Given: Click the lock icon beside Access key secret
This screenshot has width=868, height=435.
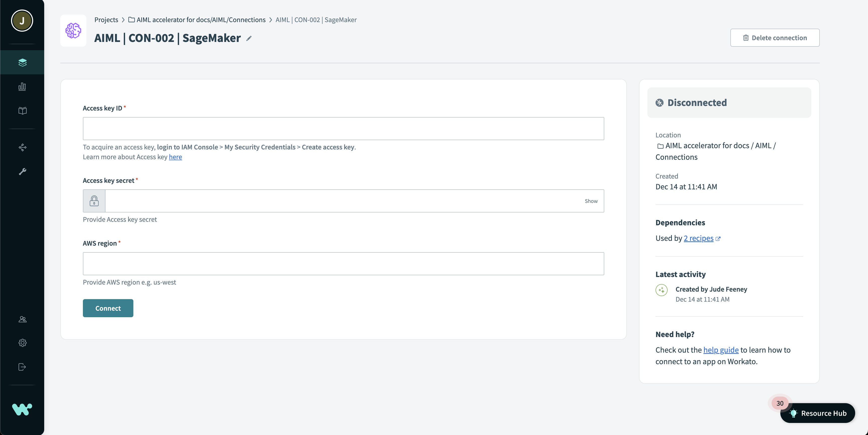Looking at the screenshot, I should 94,201.
